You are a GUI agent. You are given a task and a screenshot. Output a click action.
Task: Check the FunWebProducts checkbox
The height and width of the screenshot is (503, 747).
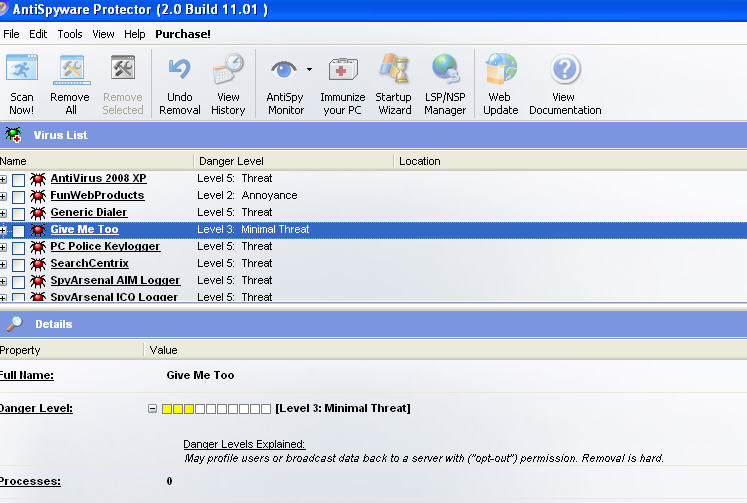tap(19, 197)
